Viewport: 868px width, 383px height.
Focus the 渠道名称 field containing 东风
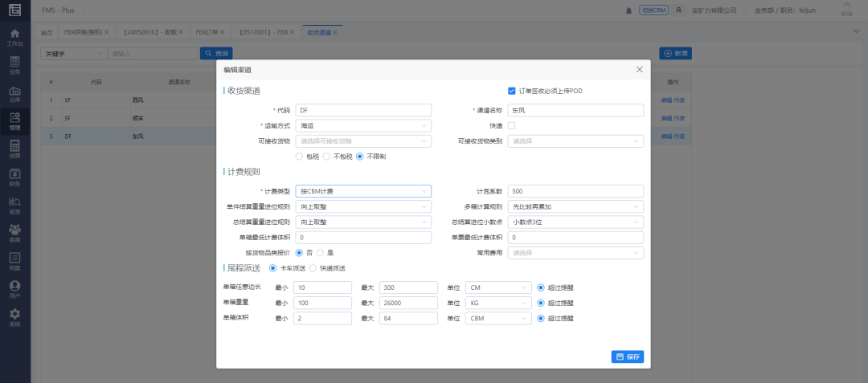(x=575, y=111)
